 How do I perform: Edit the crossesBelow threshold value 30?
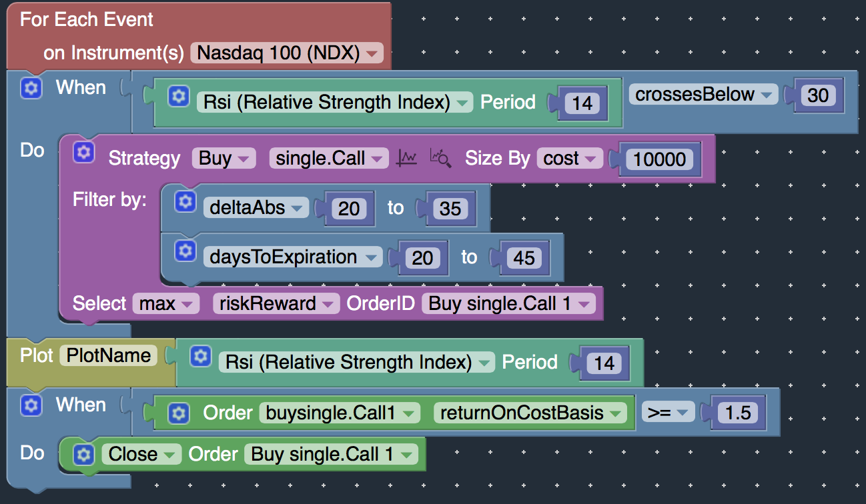tap(818, 95)
